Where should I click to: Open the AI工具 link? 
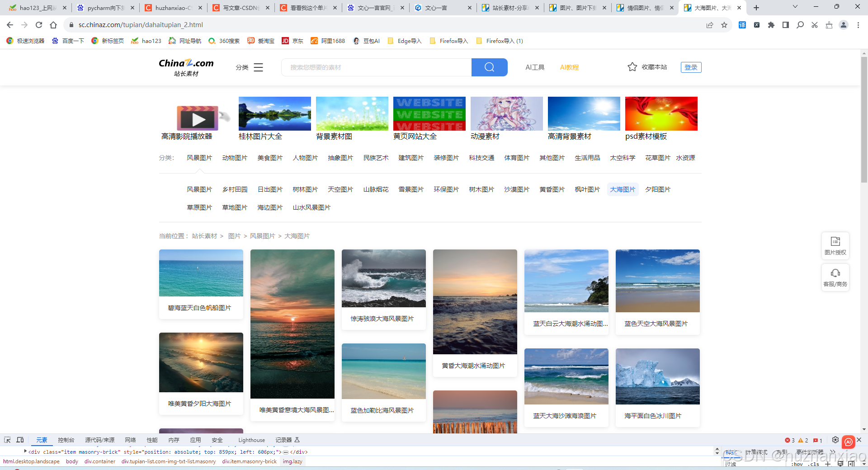pyautogui.click(x=535, y=67)
